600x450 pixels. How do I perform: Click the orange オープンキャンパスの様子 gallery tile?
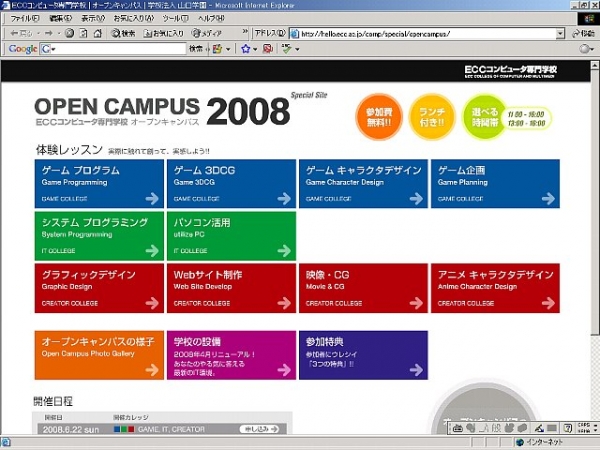[98, 355]
